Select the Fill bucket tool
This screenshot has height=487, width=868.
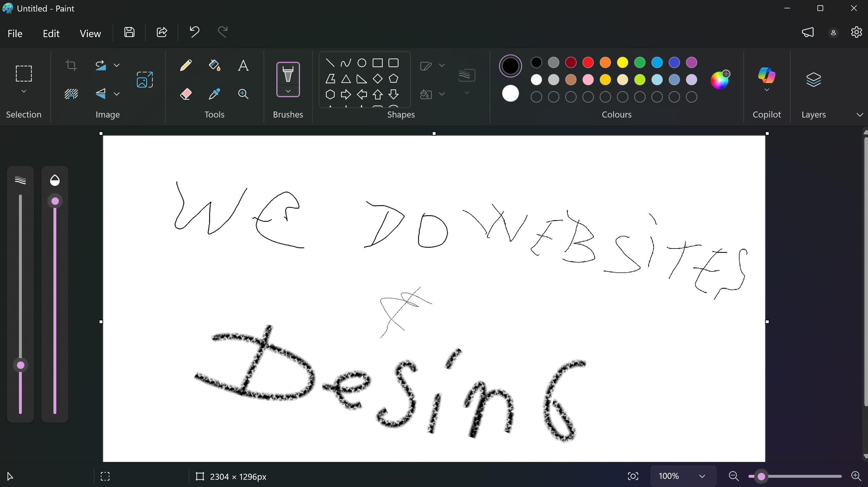(215, 65)
